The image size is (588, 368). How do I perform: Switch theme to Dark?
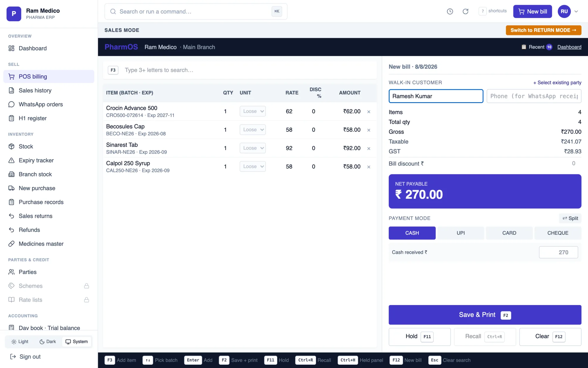click(x=48, y=342)
